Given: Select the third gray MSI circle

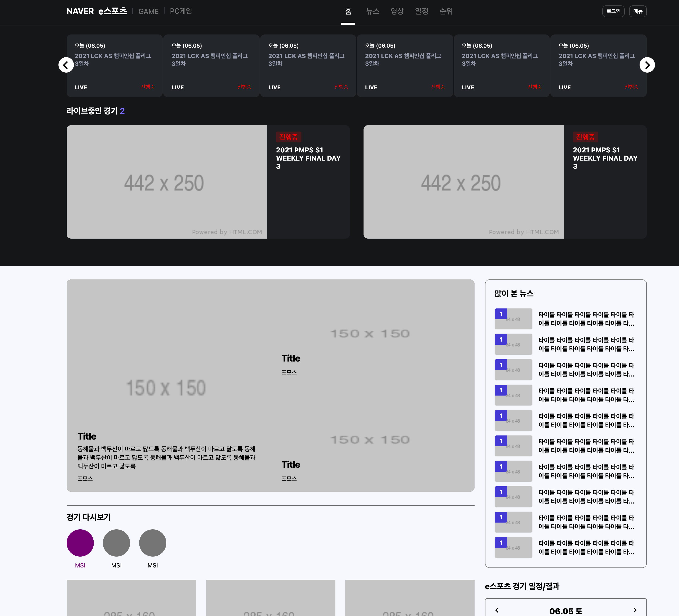Looking at the screenshot, I should (x=153, y=543).
